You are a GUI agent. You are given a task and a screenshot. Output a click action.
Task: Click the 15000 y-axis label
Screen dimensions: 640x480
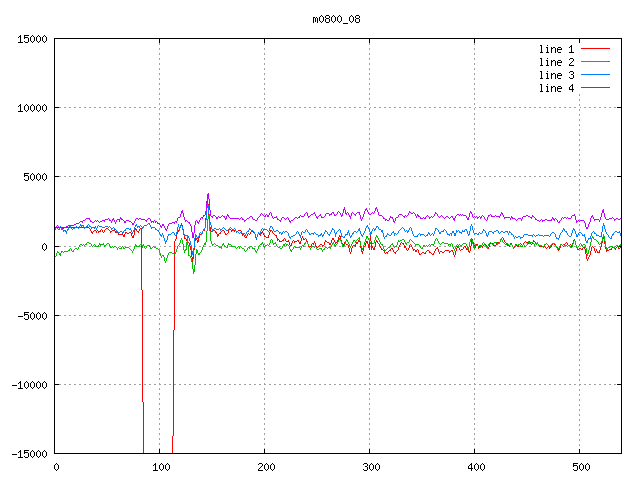point(32,39)
